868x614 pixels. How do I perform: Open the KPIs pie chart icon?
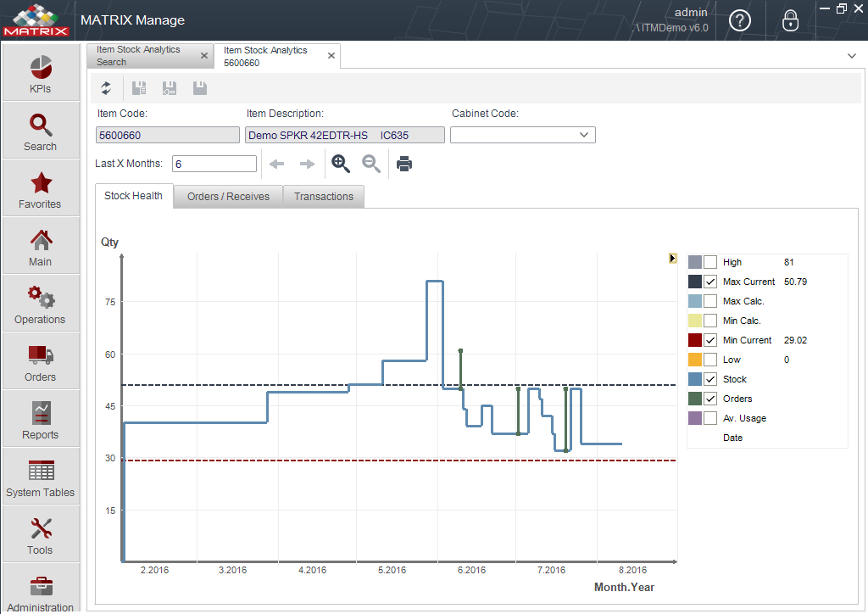coord(41,68)
